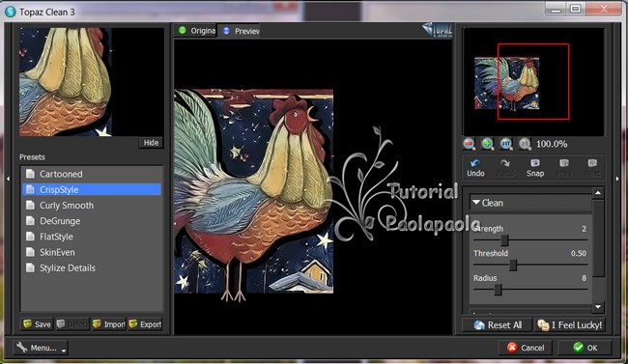Viewport: 628px width, 364px height.
Task: Collapse the right settings panel arrow
Action: click(617, 179)
